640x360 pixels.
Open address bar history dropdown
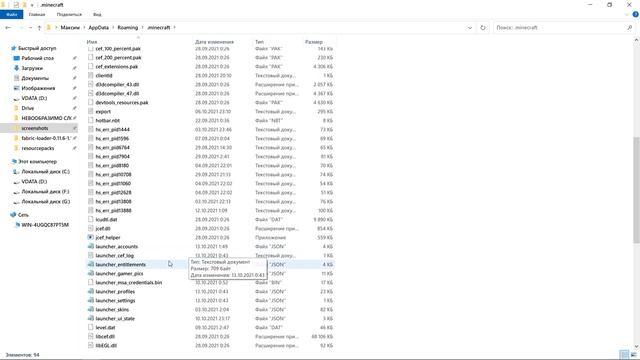[470, 28]
